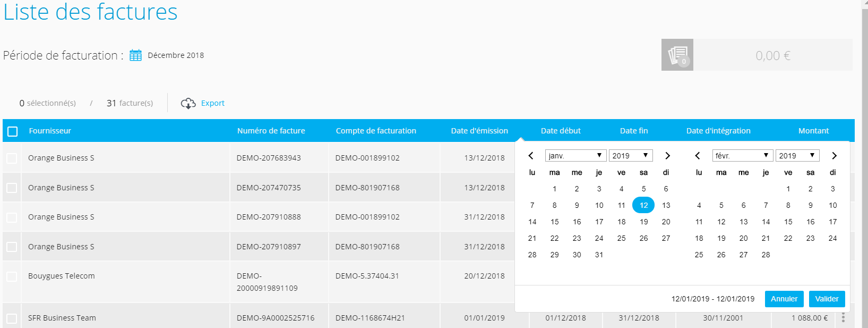Open the year dropdown next to janv.
This screenshot has width=868, height=328.
[631, 156]
